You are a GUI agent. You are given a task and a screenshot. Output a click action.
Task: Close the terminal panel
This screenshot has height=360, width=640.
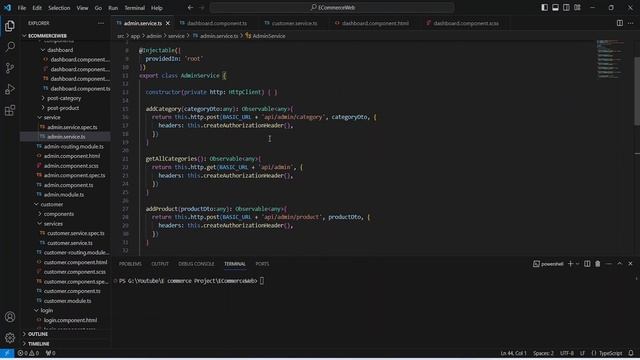point(630,264)
